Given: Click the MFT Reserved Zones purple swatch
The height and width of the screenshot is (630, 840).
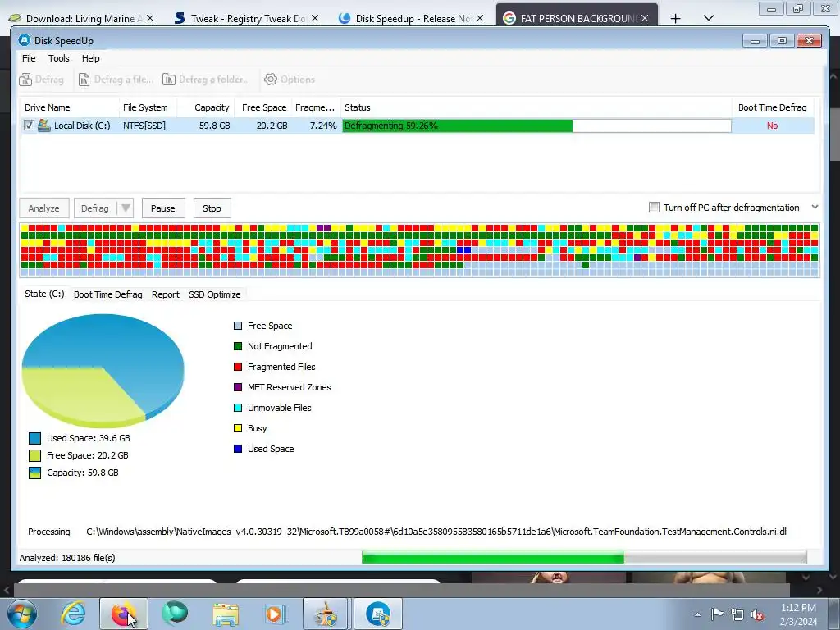Looking at the screenshot, I should coord(238,387).
